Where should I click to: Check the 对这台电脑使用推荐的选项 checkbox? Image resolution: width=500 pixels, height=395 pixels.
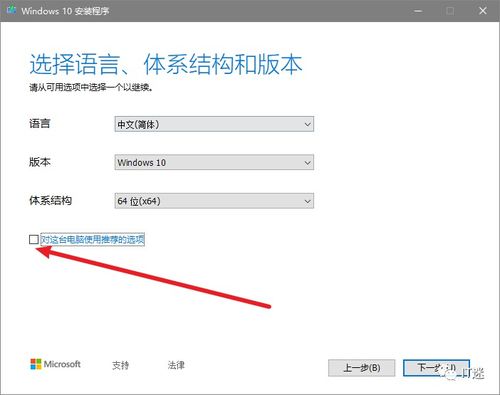[x=34, y=239]
